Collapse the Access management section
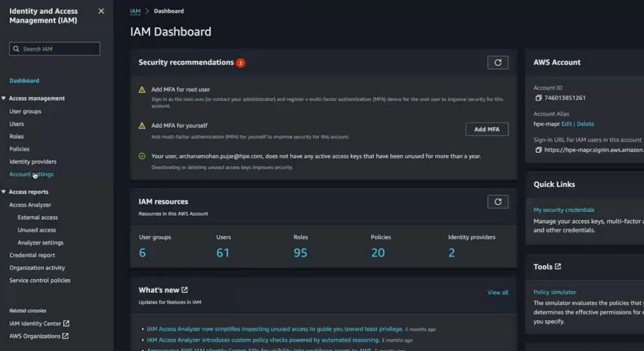Viewport: 644px width, 351px height. pos(4,98)
